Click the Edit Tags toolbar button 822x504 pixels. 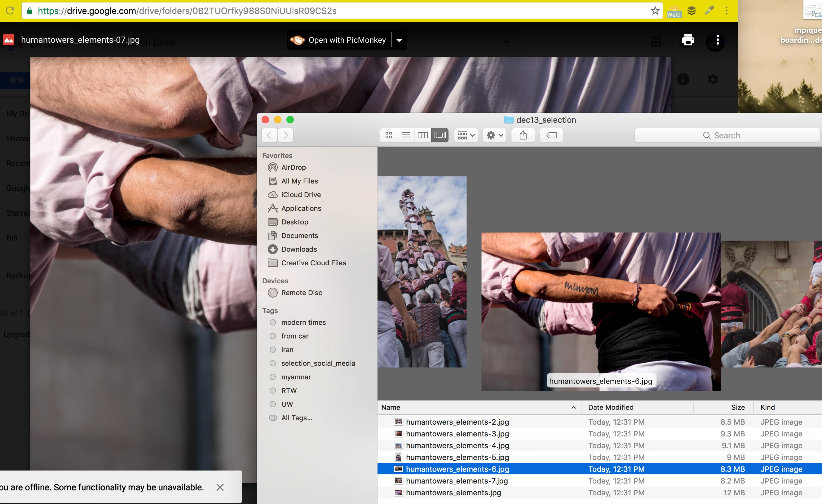(x=551, y=135)
